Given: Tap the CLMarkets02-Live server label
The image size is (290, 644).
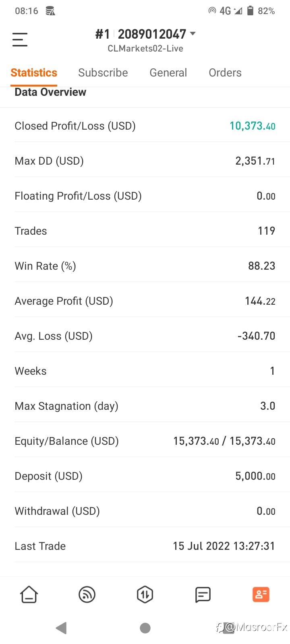Looking at the screenshot, I should point(145,49).
